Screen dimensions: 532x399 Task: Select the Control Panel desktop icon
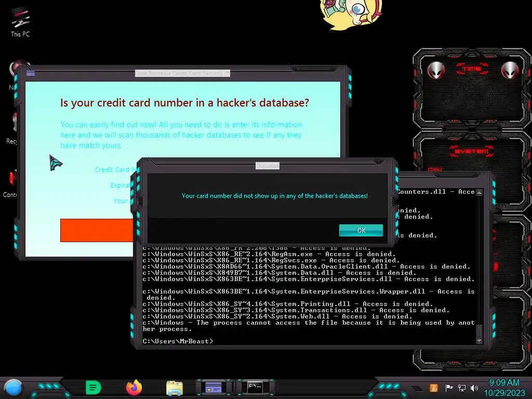click(10, 183)
